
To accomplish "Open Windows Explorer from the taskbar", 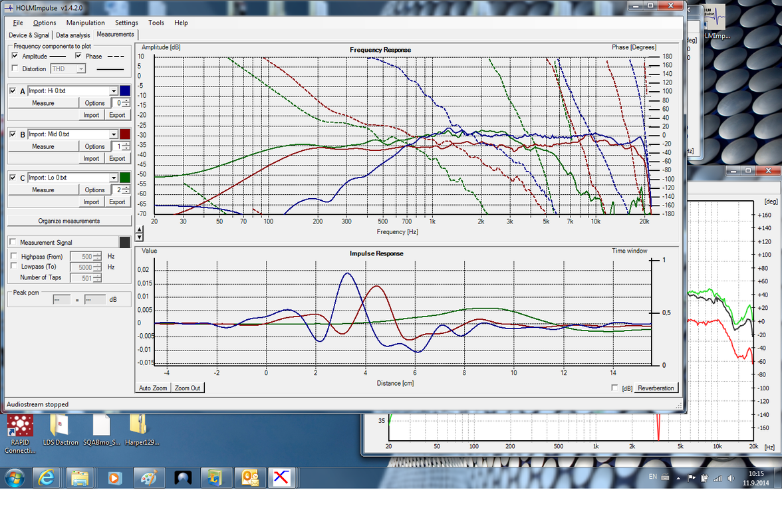I will click(80, 478).
